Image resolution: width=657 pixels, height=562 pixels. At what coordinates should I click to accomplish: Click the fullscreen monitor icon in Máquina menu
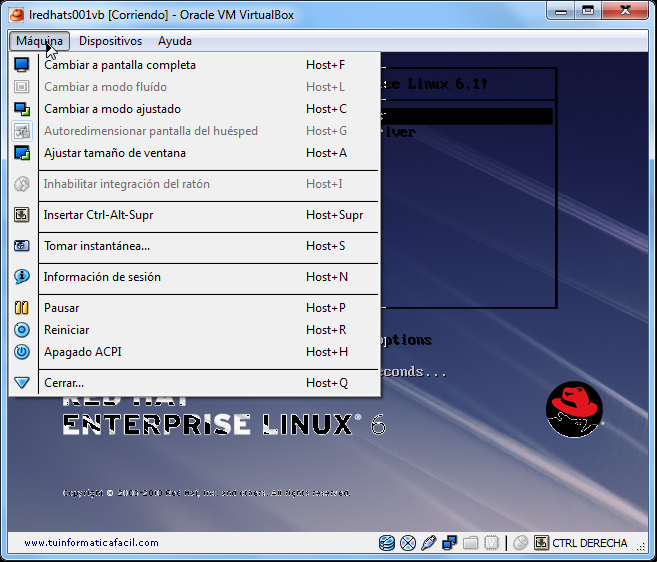coord(22,65)
